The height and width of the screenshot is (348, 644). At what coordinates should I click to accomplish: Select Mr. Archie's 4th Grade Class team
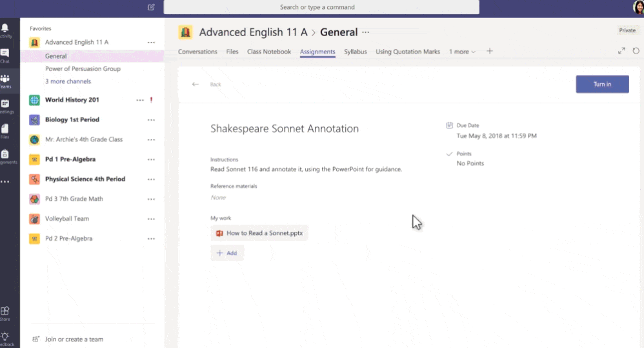click(84, 139)
